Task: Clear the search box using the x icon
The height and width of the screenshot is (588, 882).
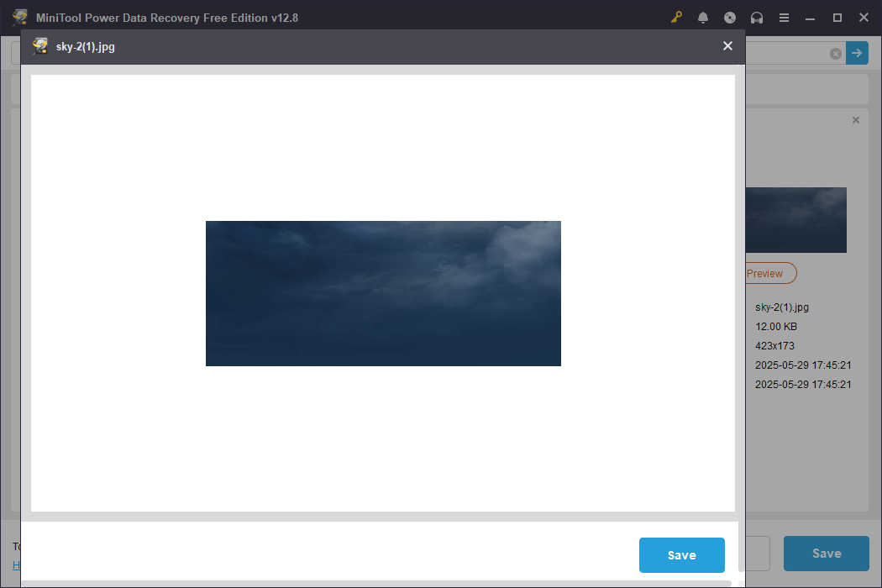Action: click(835, 53)
